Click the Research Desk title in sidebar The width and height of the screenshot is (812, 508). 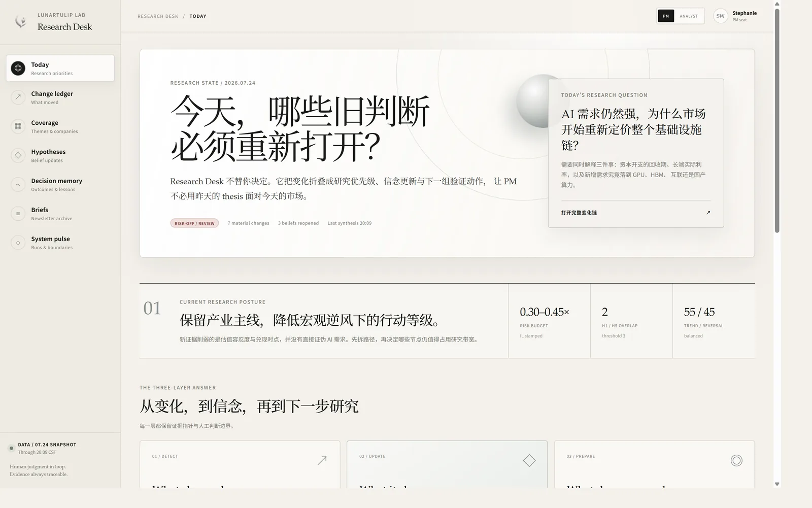click(64, 27)
